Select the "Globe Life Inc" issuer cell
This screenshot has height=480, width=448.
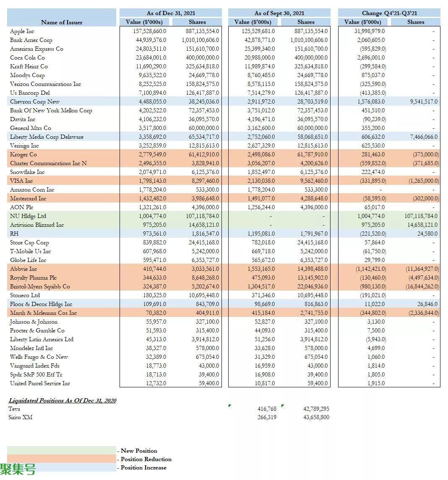click(28, 260)
